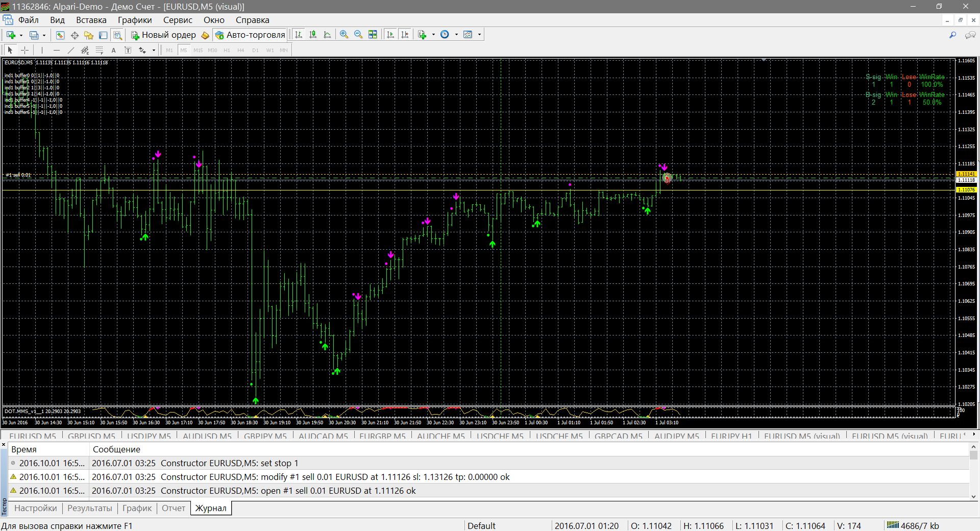This screenshot has width=980, height=531.
Task: Switch to the Результаты tester tab
Action: [x=90, y=508]
